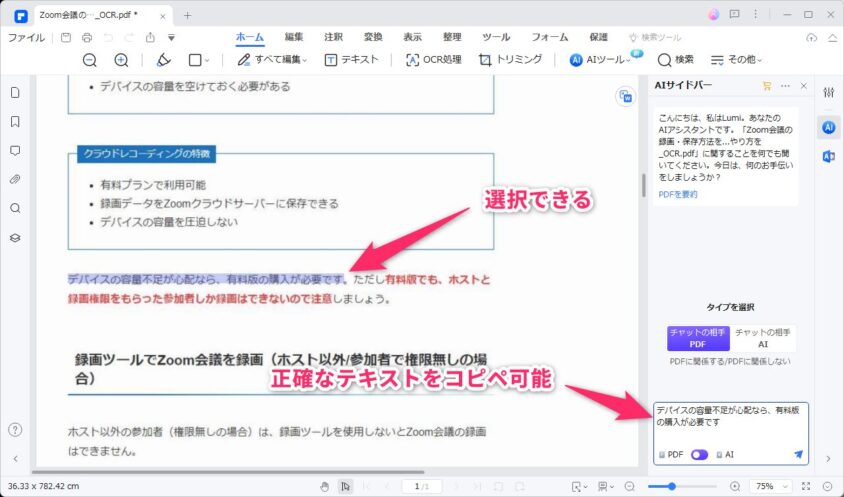
Task: Toggle the PDF/AI switch in chat box
Action: [x=699, y=454]
